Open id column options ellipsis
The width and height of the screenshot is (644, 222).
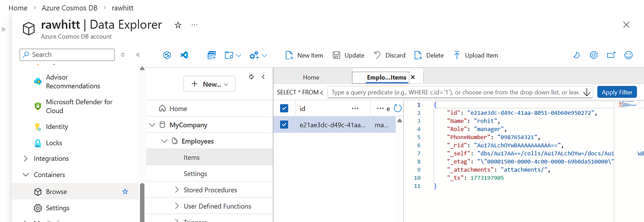[355, 109]
